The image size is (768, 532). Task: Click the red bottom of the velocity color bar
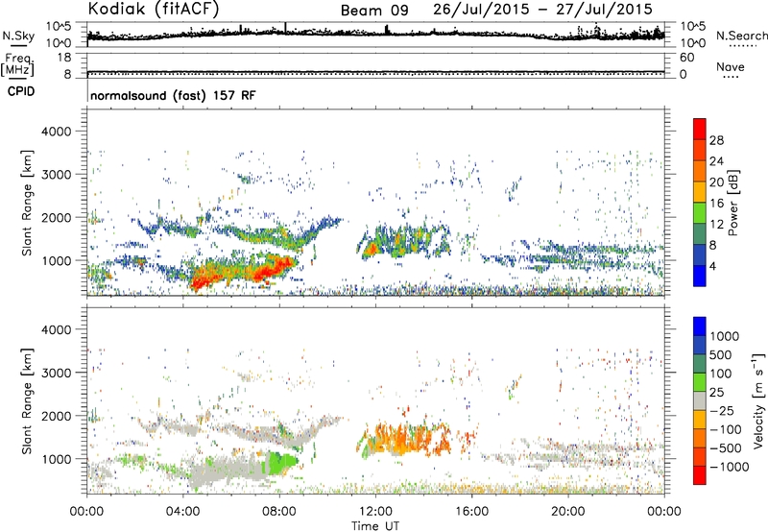click(x=700, y=475)
